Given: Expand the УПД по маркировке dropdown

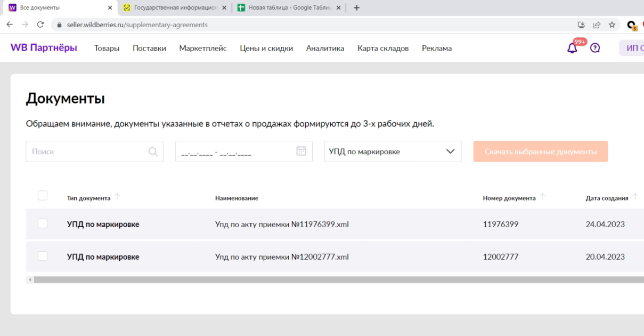Looking at the screenshot, I should click(393, 151).
